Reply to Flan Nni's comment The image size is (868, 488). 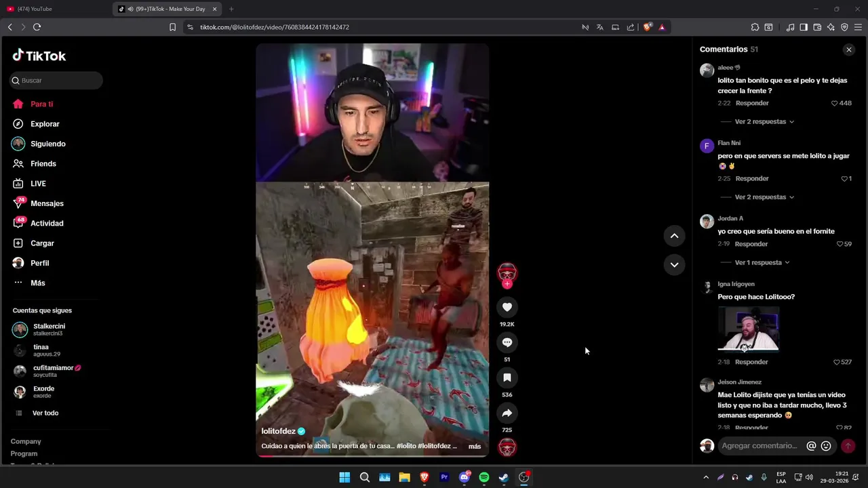click(x=752, y=179)
